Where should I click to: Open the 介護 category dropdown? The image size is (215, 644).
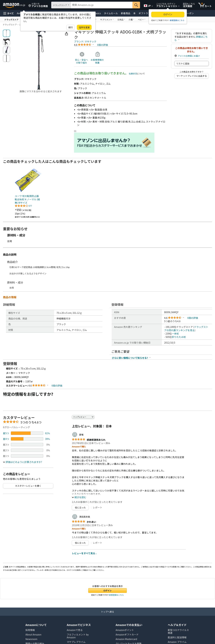(x=131, y=20)
